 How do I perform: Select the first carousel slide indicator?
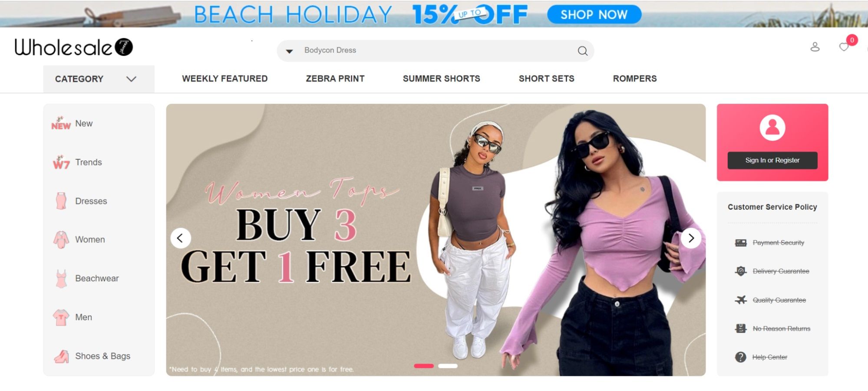[x=424, y=366]
